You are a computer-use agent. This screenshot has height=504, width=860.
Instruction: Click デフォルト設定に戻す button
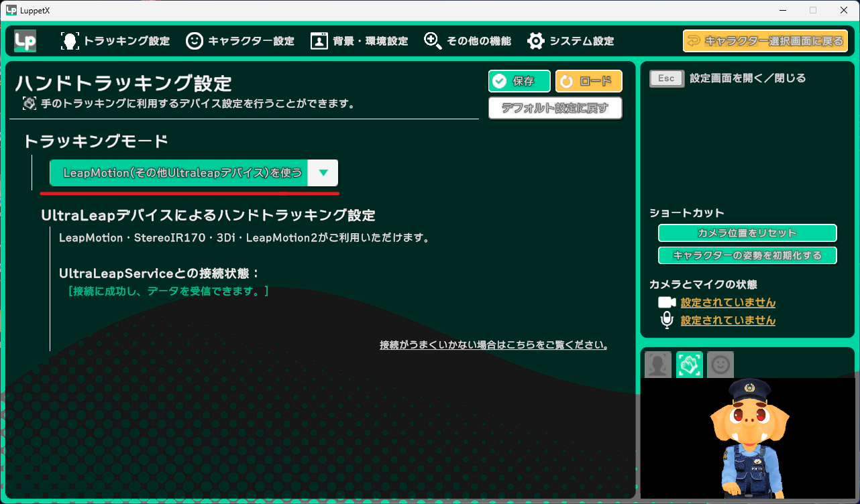tap(555, 108)
